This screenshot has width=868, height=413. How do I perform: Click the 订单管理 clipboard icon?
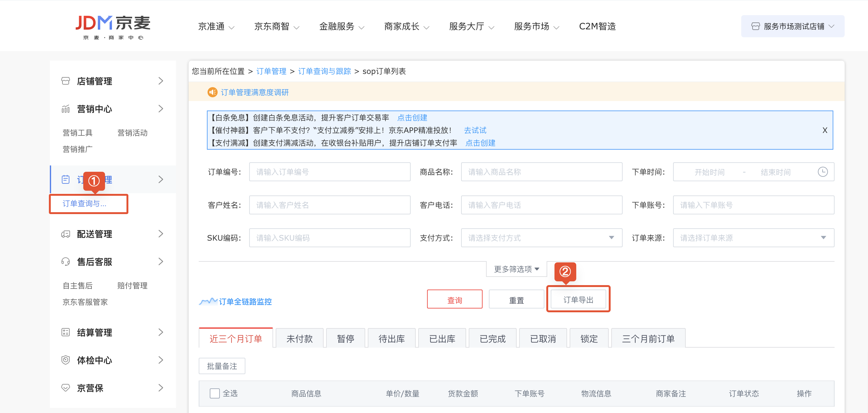click(66, 180)
